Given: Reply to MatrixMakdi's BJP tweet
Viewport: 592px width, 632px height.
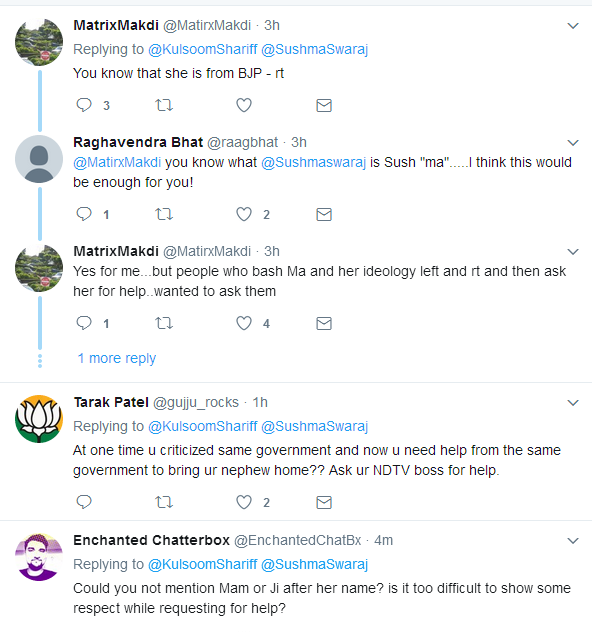Looking at the screenshot, I should tap(84, 105).
